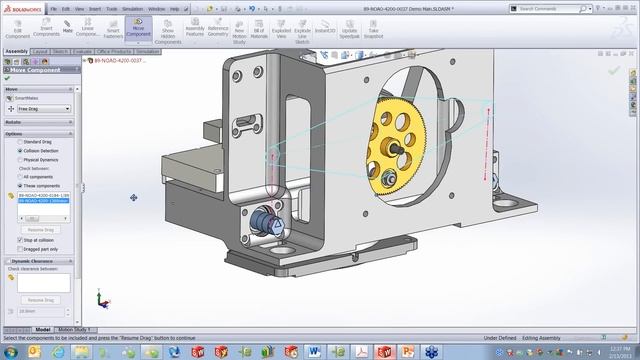This screenshot has width=640, height=360.
Task: Start a New Motion Study
Action: point(239,32)
